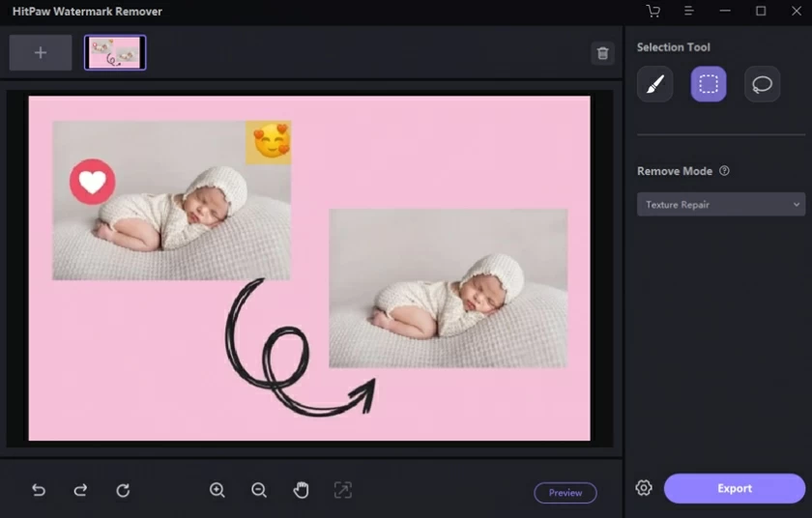Open the hamburger menu in title bar
This screenshot has width=812, height=518.
pos(688,11)
